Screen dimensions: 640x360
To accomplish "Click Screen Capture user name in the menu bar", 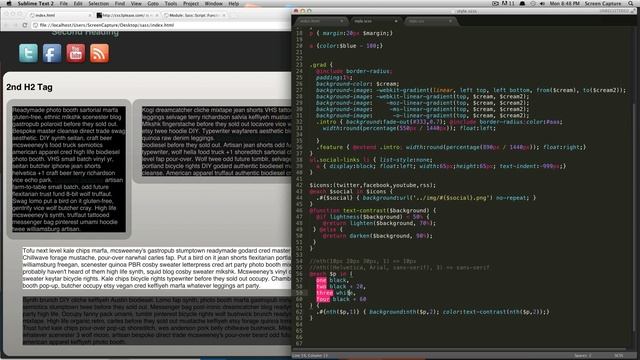I will click(x=603, y=3).
